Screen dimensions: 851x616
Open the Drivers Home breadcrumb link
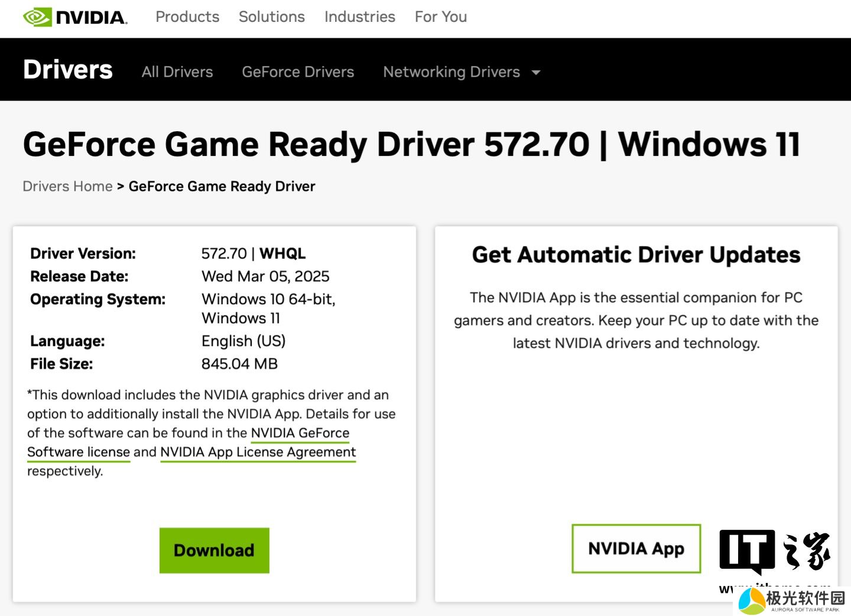pos(67,187)
